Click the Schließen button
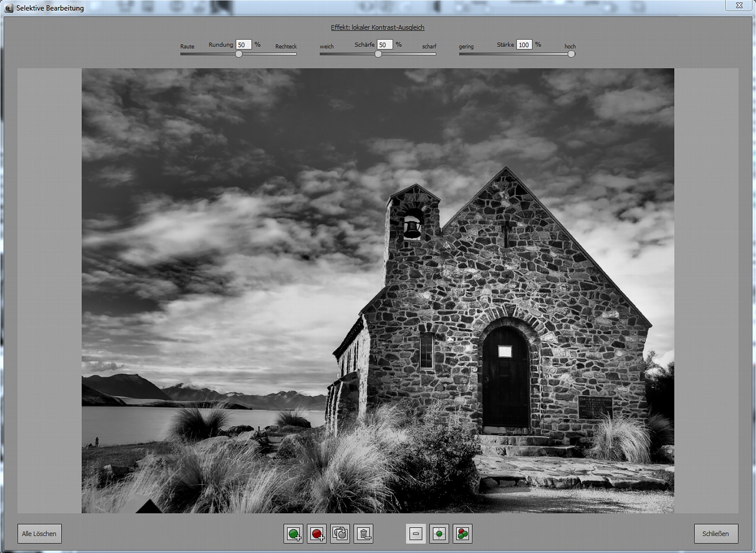756x553 pixels. tap(716, 533)
